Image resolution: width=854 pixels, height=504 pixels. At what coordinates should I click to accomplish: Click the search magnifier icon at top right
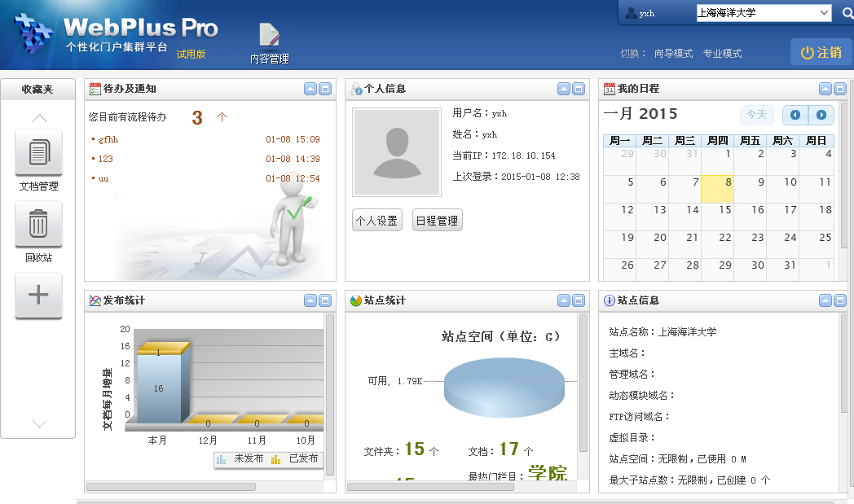[847, 13]
